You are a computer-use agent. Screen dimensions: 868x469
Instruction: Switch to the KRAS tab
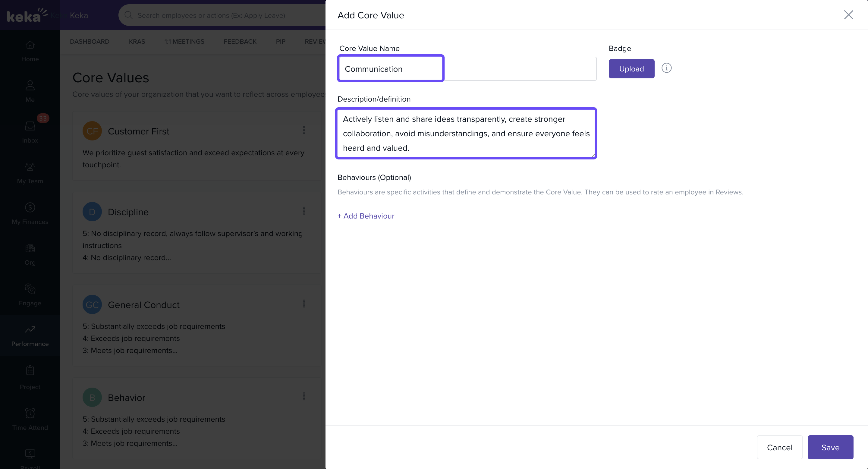[x=137, y=41]
